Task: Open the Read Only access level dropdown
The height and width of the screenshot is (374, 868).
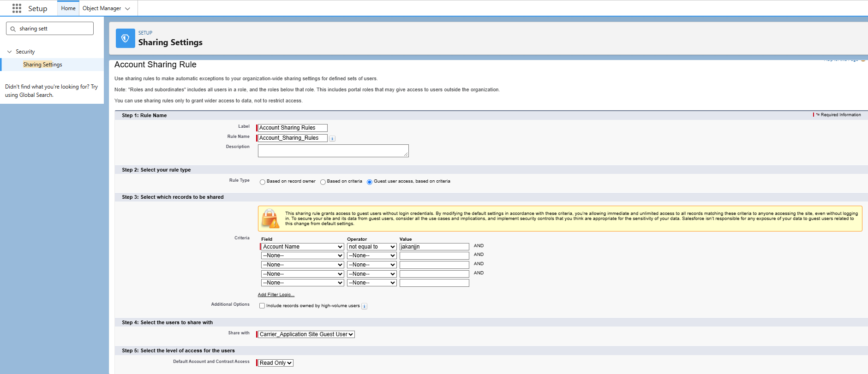Action: pyautogui.click(x=275, y=363)
